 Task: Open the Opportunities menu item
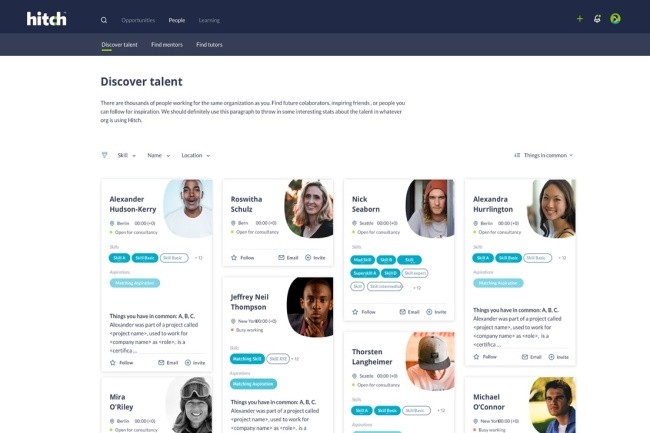[x=138, y=20]
